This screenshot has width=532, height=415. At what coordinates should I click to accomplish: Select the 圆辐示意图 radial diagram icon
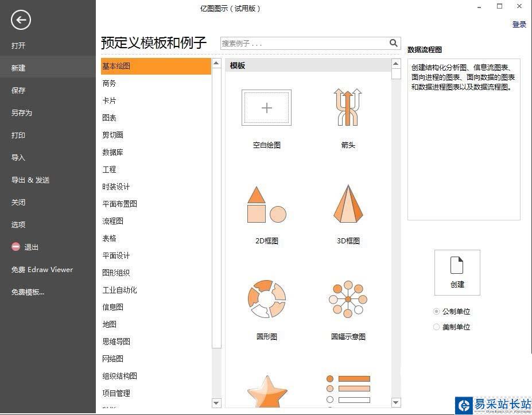(348, 299)
